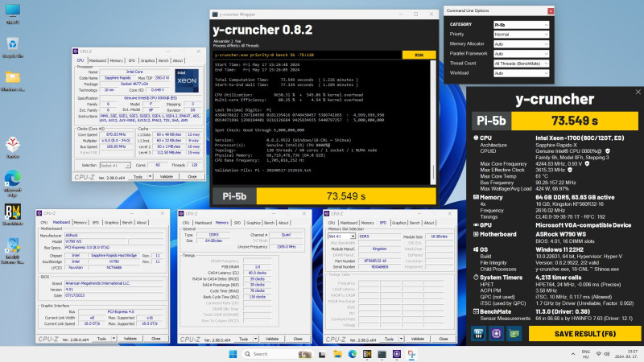Expand the Memory Allocator dropdown
This screenshot has height=362, width=644.
click(x=521, y=44)
